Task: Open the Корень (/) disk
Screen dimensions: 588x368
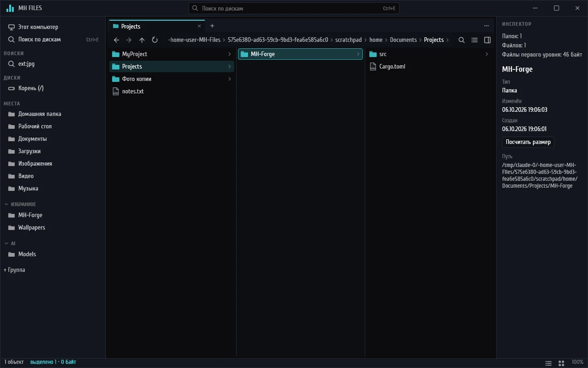Action: click(53, 88)
